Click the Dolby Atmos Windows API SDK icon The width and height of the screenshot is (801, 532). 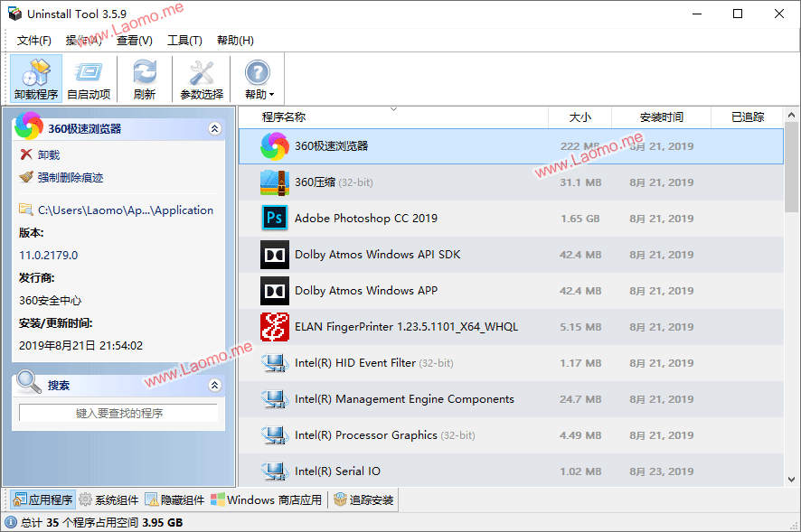[x=275, y=255]
